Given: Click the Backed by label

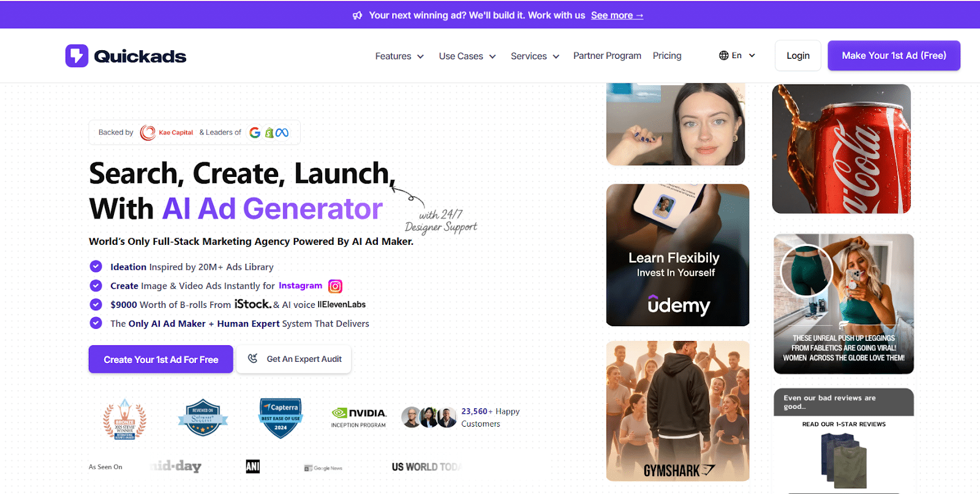Looking at the screenshot, I should pyautogui.click(x=116, y=132).
